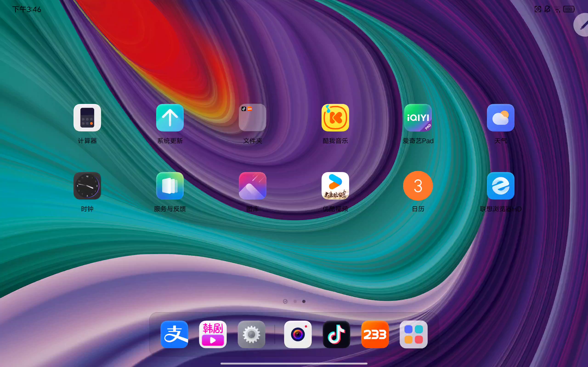
Task: Launch Youku Video (优酷视频)
Action: click(335, 186)
